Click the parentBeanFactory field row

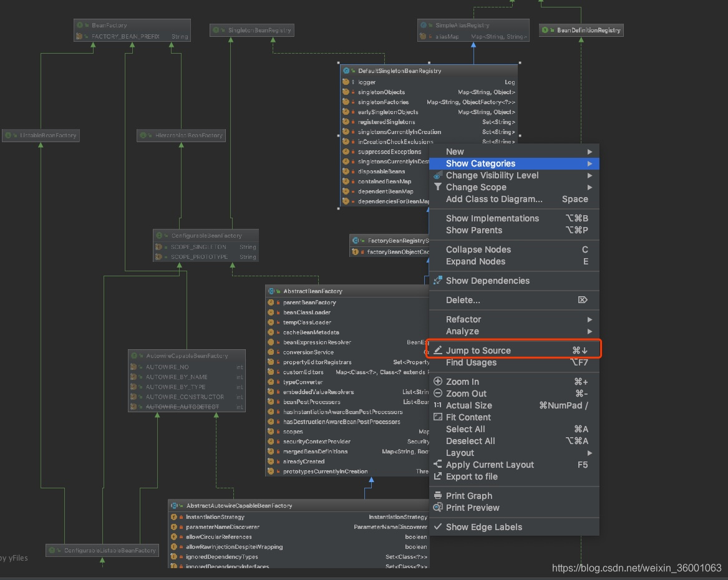pyautogui.click(x=347, y=302)
